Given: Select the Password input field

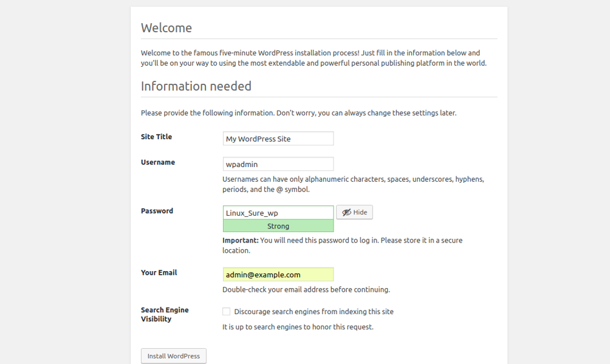Looking at the screenshot, I should pyautogui.click(x=278, y=213).
